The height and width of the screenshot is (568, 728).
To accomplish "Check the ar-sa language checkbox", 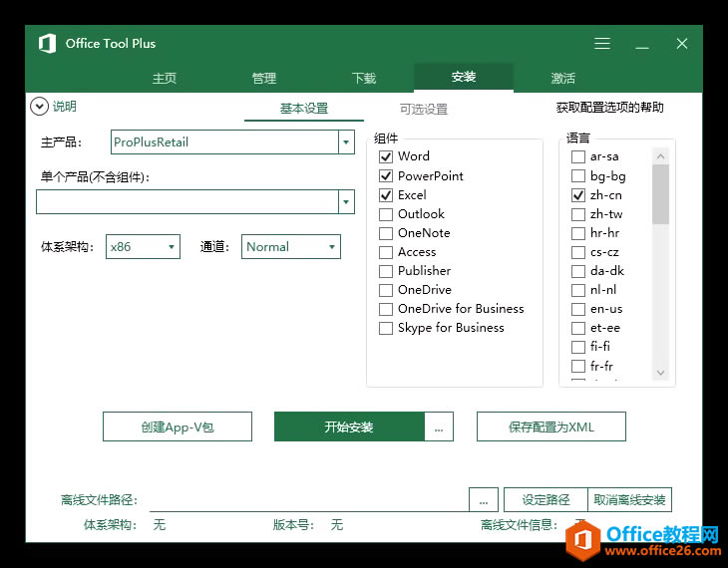I will pyautogui.click(x=578, y=156).
